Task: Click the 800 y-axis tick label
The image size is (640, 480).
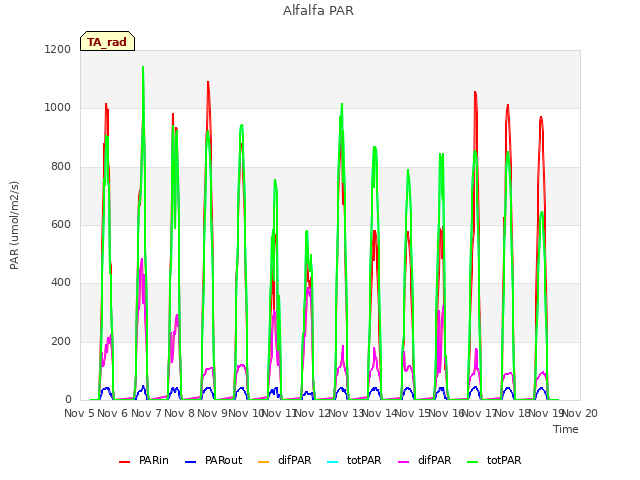Action: coord(61,166)
